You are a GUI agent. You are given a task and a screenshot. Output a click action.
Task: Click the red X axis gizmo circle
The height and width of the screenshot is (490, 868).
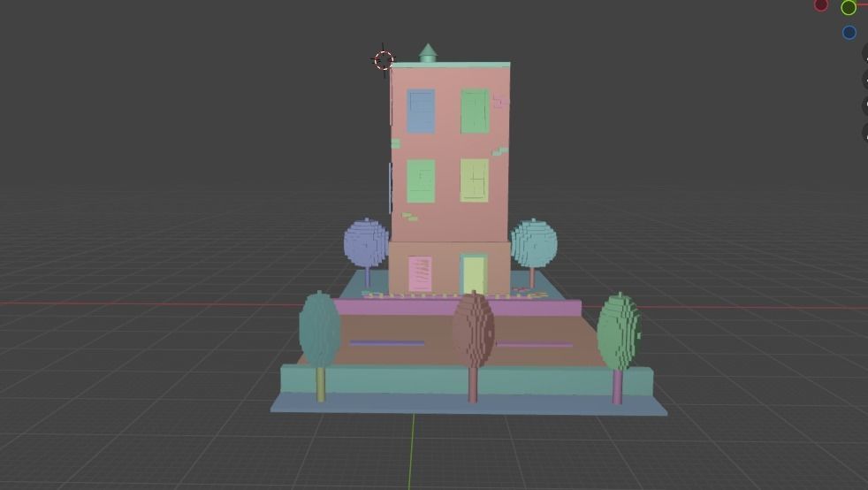pos(821,5)
